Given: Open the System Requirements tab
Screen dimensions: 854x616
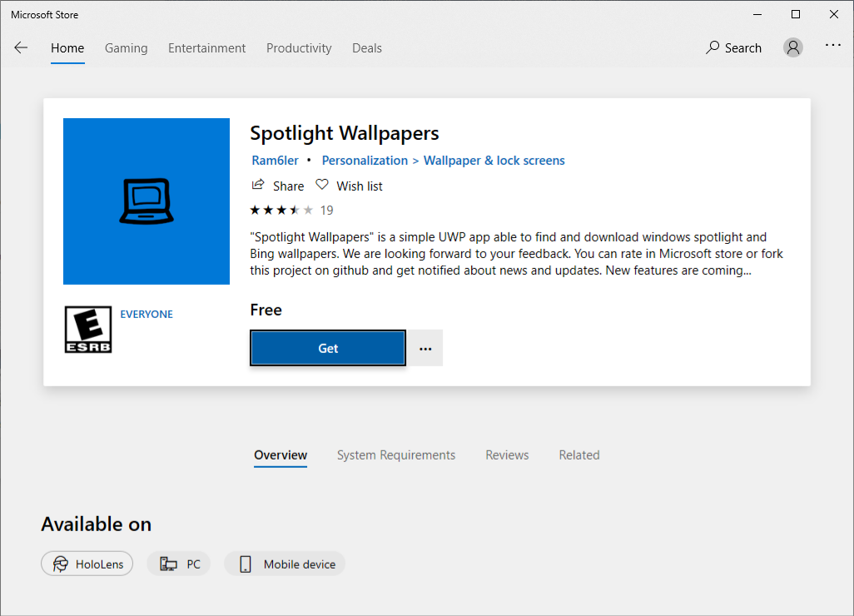Looking at the screenshot, I should tap(396, 455).
